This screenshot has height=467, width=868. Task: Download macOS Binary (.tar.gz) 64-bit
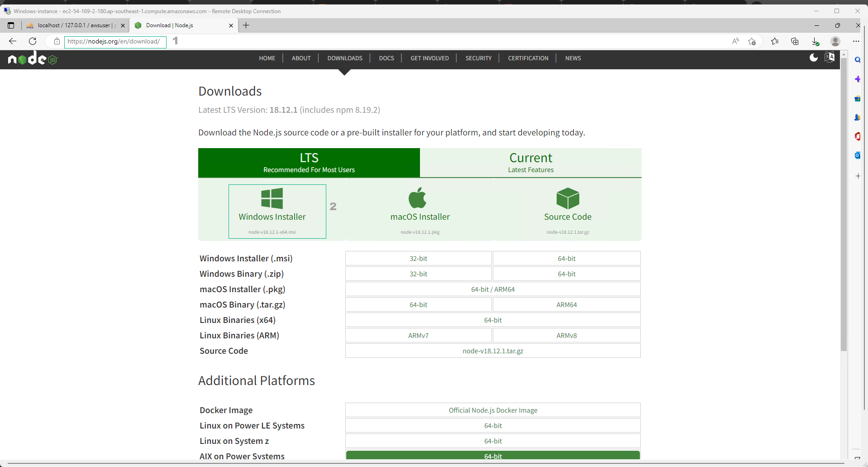point(419,305)
